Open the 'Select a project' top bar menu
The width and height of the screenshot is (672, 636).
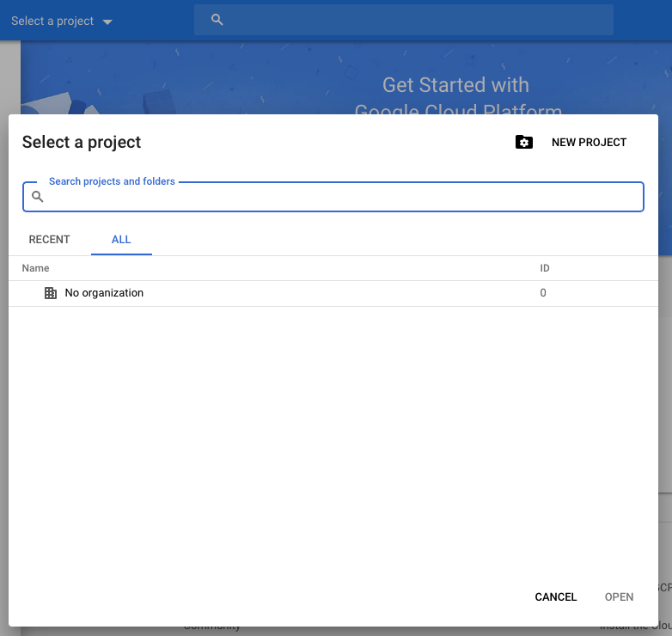tap(62, 21)
